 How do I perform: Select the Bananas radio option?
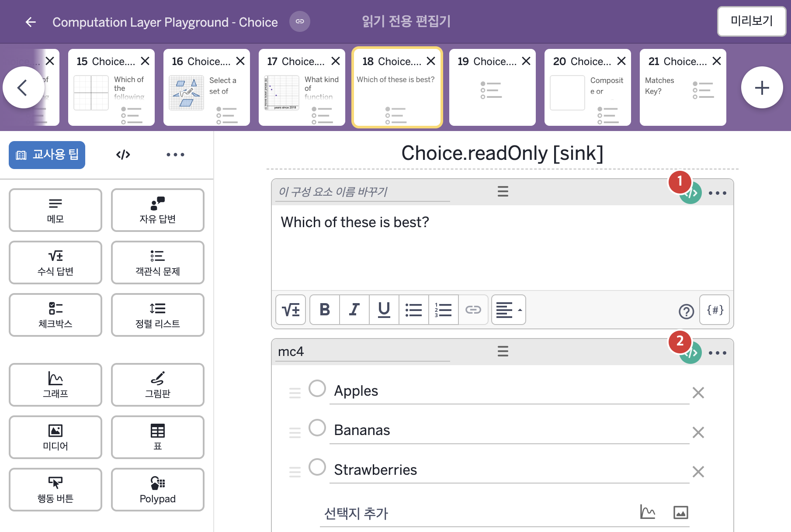coord(317,428)
